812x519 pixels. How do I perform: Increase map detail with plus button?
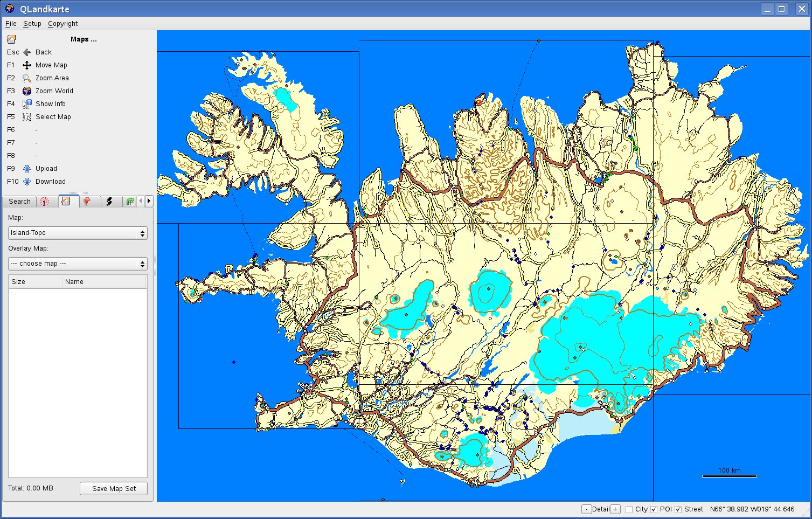point(615,509)
